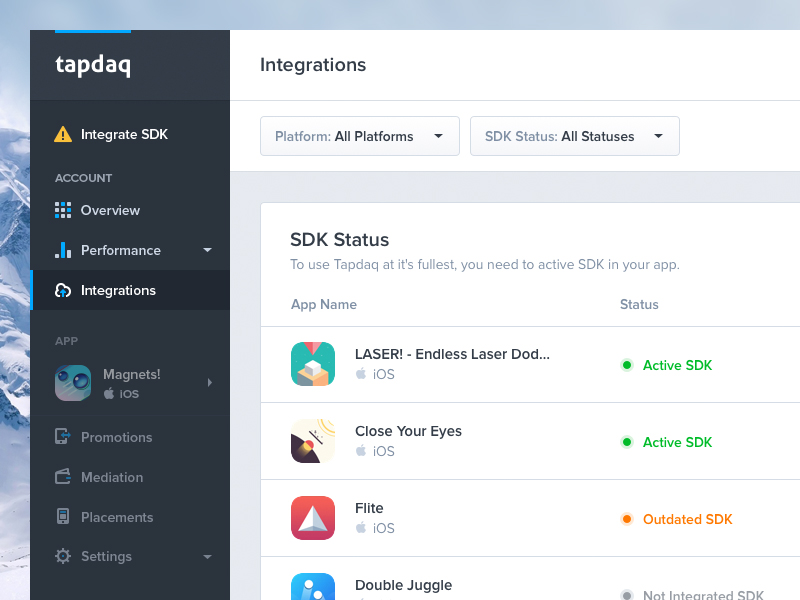The height and width of the screenshot is (600, 800).
Task: Click the Integrate SDK warning icon
Action: coord(63,134)
